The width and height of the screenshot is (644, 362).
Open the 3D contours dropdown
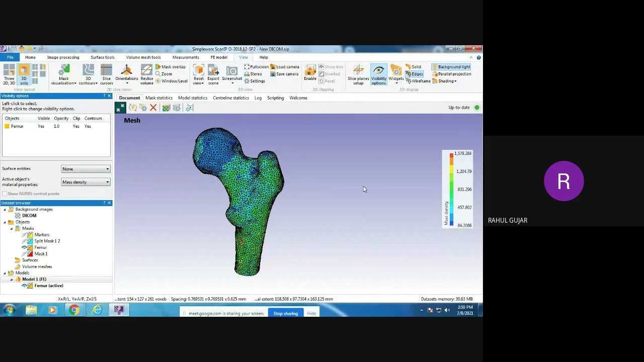point(88,74)
